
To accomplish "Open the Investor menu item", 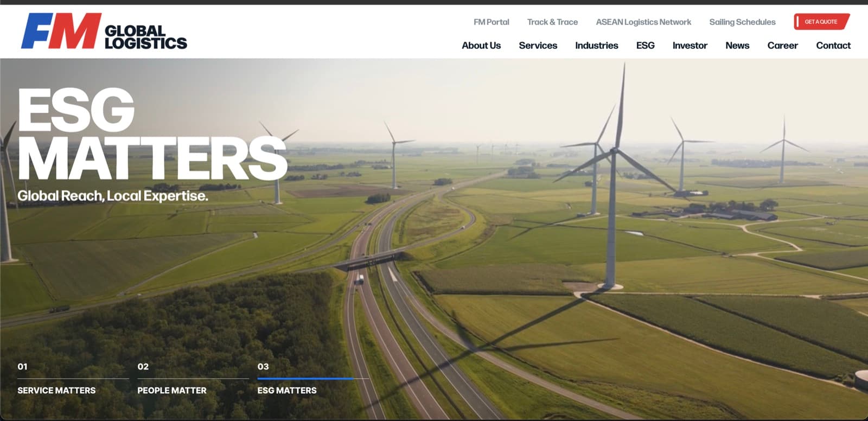I will point(690,46).
